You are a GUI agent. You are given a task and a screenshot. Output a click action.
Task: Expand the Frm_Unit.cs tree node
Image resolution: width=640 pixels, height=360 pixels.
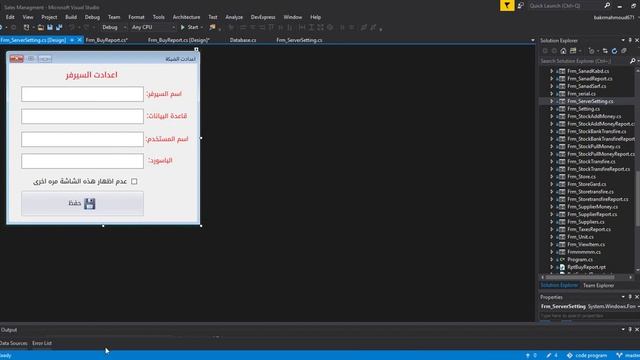tap(551, 237)
